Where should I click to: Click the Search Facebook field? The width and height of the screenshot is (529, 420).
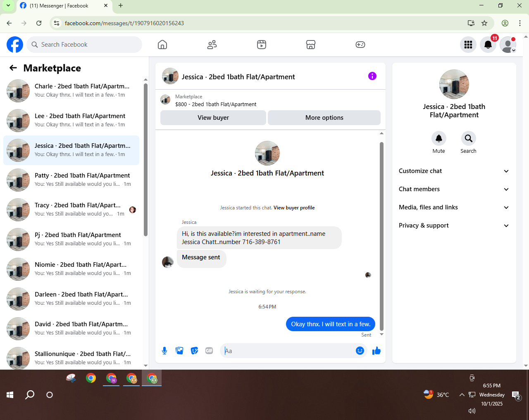tap(84, 45)
